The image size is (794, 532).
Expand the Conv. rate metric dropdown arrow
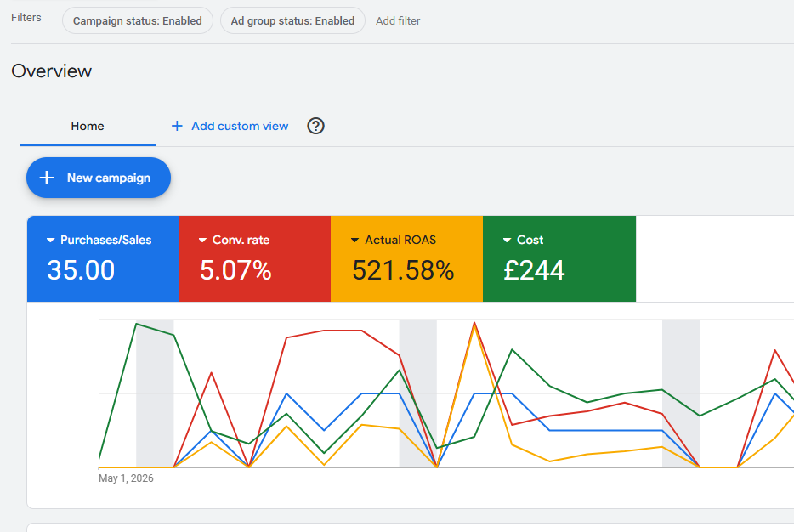[x=202, y=240]
